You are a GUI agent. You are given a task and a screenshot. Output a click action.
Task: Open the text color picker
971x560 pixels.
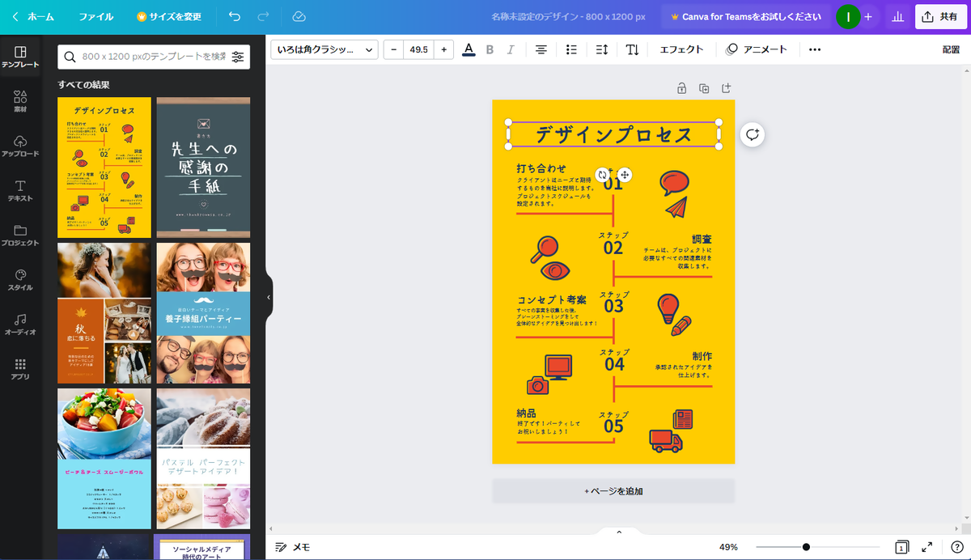tap(469, 49)
